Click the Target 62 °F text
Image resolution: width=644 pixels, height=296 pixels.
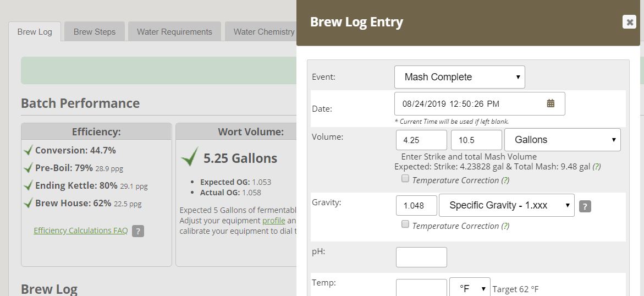click(515, 289)
